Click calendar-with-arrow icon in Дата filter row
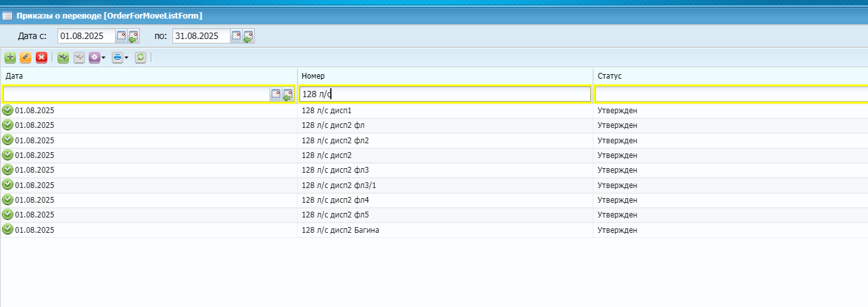The image size is (868, 307). click(288, 95)
